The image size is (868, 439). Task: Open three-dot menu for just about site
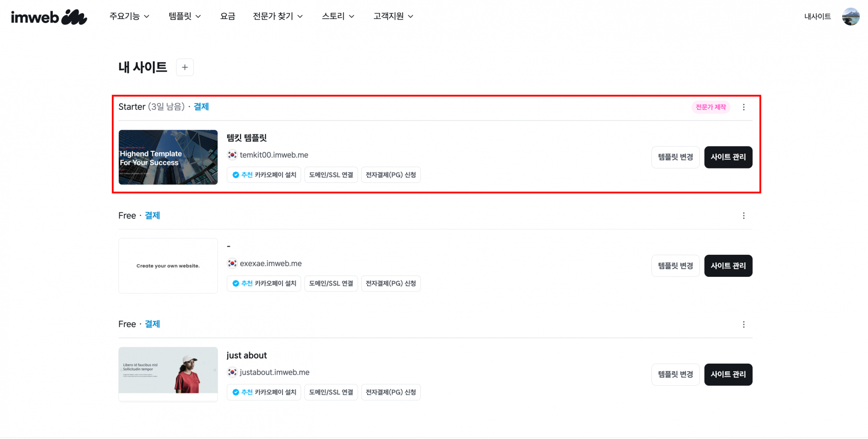point(743,325)
